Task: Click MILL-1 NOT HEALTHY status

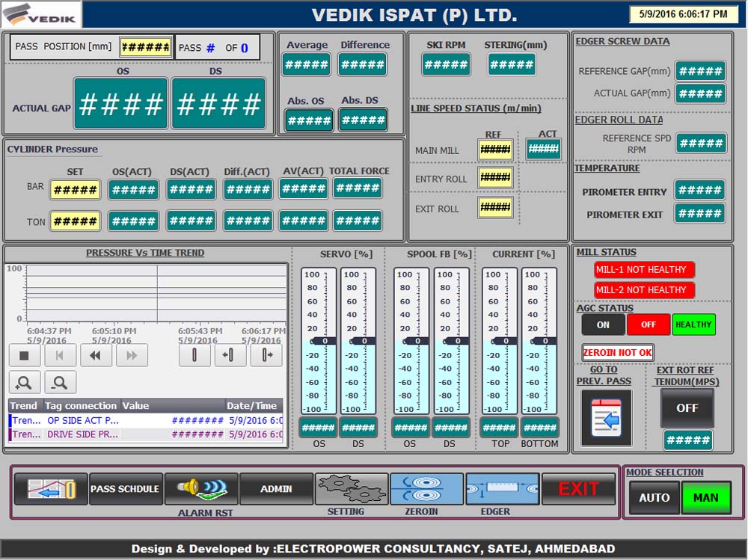Action: coord(644,269)
